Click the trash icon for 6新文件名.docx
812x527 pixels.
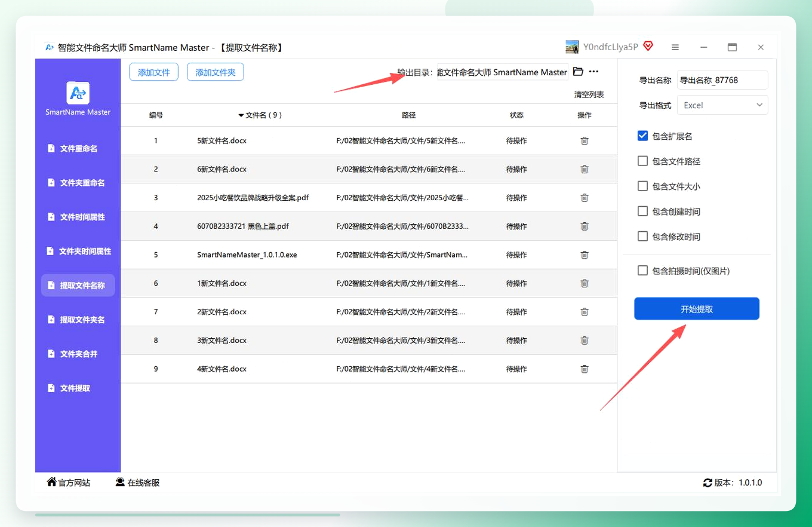click(585, 169)
